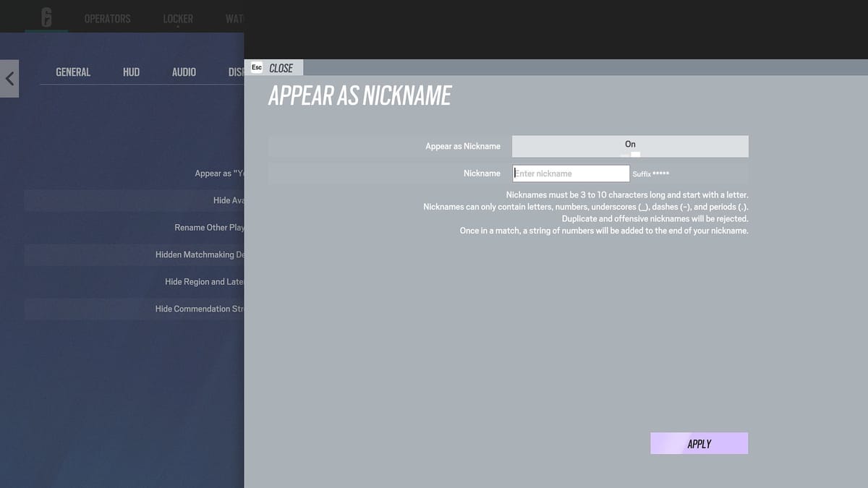Screen dimensions: 868x488
Task: Click the back arrow chevron on the left
Action: [9, 78]
